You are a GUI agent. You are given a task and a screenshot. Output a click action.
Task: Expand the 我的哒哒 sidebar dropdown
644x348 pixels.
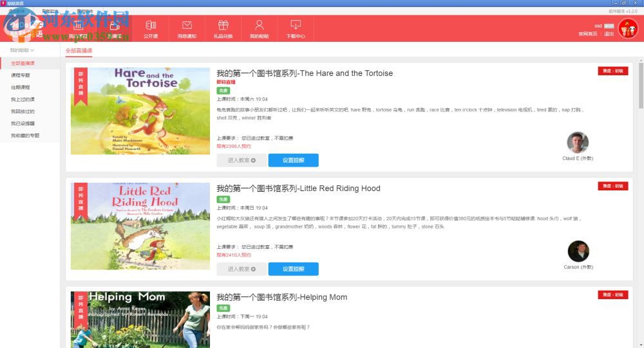(x=22, y=50)
